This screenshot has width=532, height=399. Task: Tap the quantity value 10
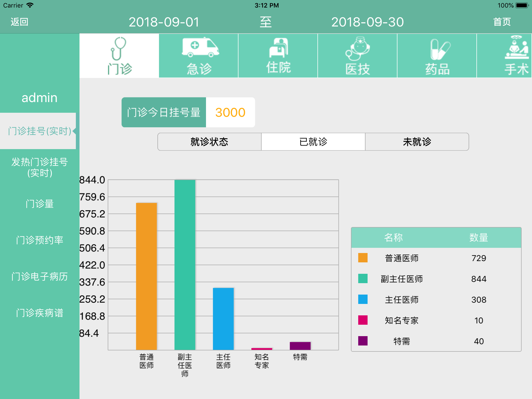pyautogui.click(x=479, y=320)
